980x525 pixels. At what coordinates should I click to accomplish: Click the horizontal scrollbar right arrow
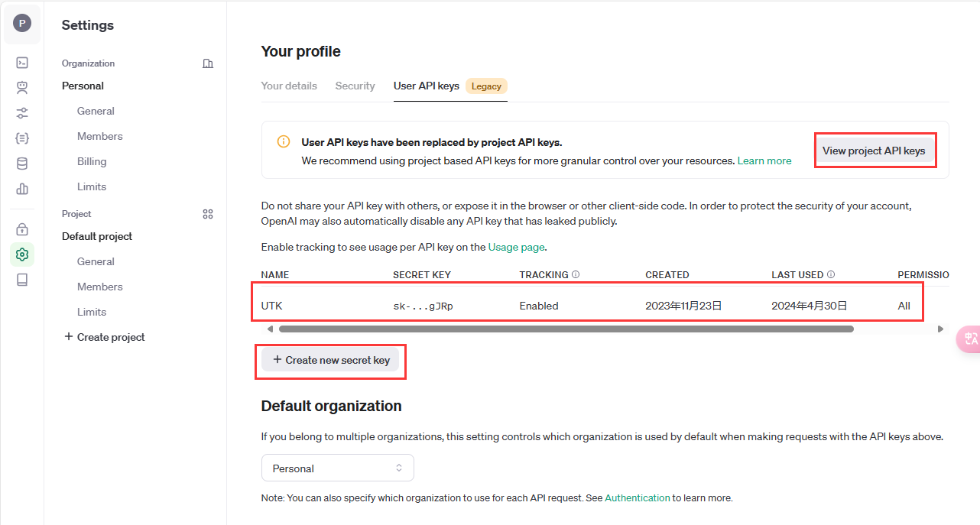940,329
